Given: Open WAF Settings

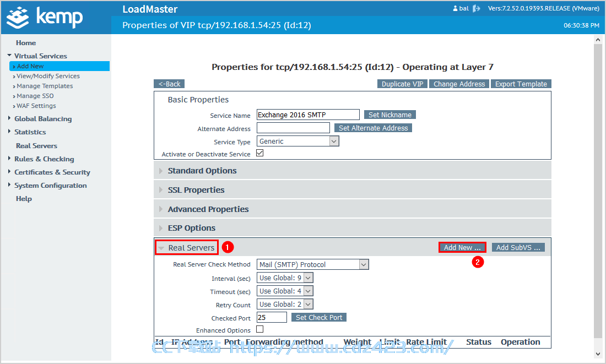Looking at the screenshot, I should 36,106.
